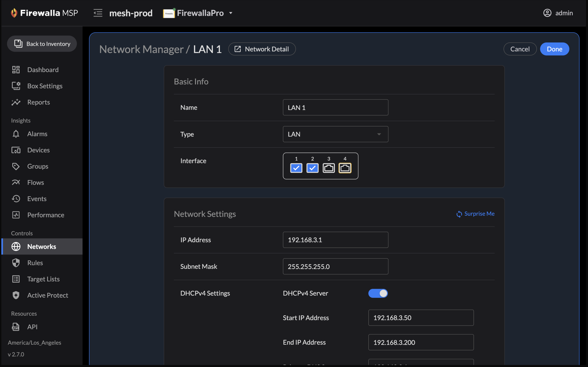
Task: Open Reports in the sidebar
Action: 39,102
